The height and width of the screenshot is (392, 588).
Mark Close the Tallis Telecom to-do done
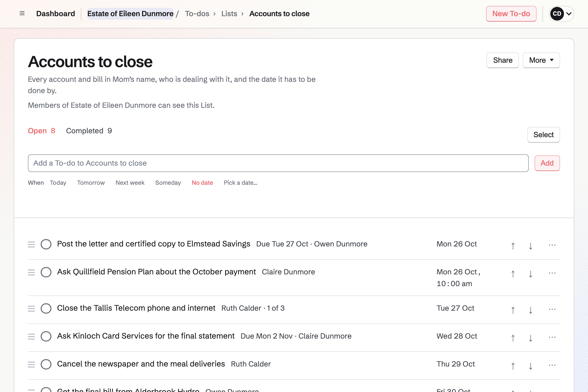click(46, 308)
